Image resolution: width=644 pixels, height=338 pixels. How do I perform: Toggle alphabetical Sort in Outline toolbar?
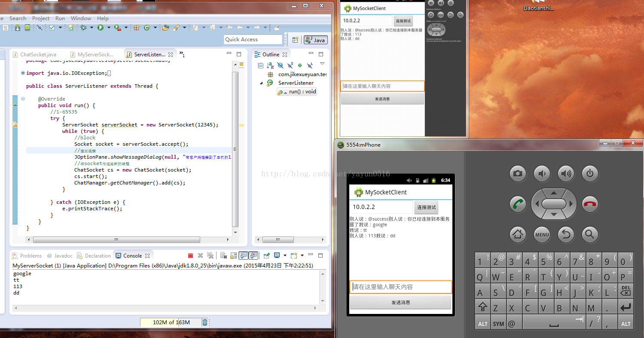(x=270, y=65)
